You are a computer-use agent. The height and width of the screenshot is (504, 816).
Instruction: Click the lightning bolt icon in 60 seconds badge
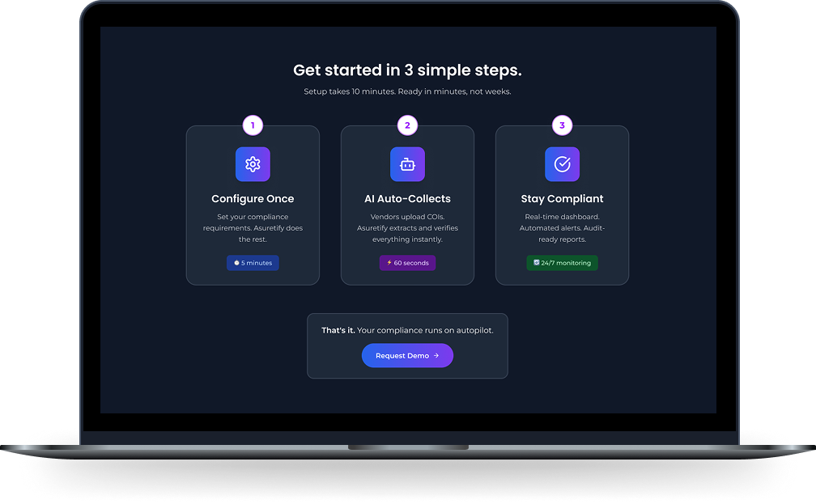tap(389, 263)
